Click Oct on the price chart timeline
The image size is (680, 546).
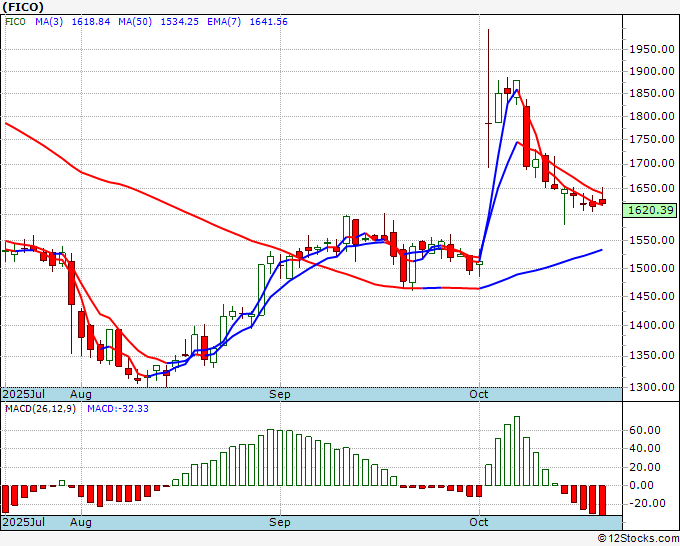[x=479, y=394]
